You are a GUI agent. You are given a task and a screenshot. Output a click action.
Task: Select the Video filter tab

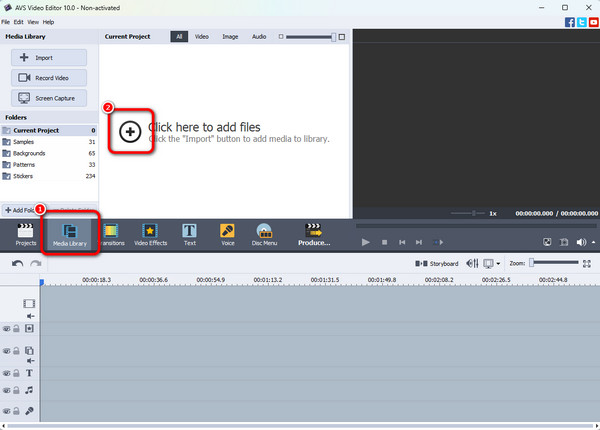click(202, 37)
